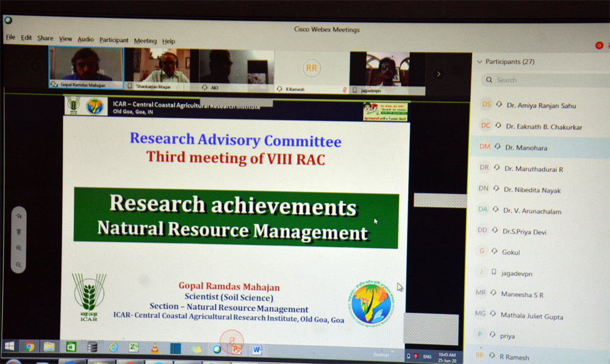Click headset audio icon beside Dr. V. Arunachalam

tap(495, 209)
